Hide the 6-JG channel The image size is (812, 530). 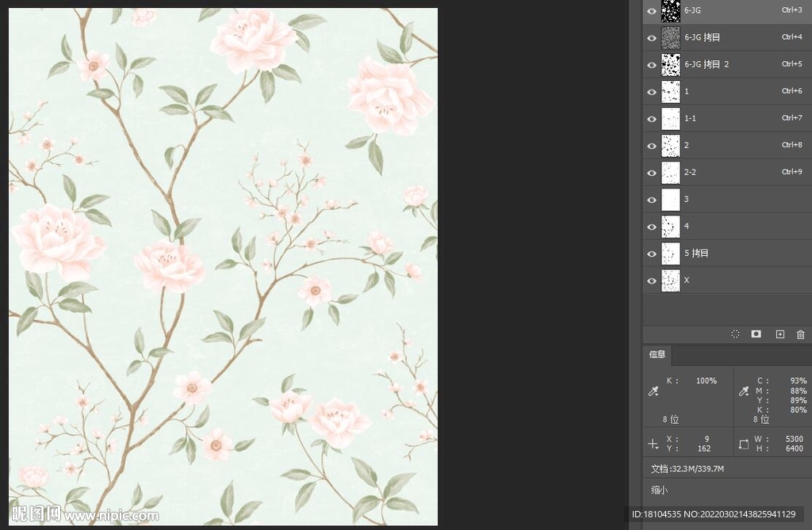(652, 11)
